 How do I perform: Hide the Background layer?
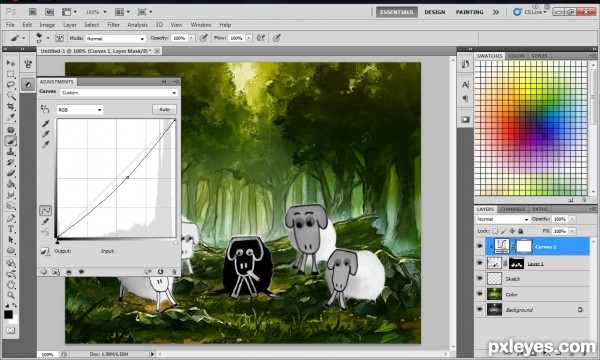click(x=480, y=309)
